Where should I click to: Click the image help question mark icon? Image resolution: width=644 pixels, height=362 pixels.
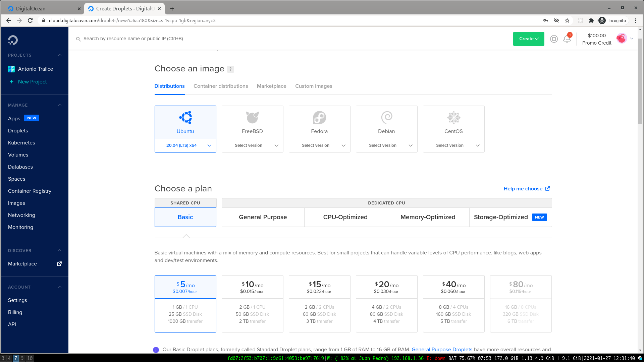click(230, 69)
